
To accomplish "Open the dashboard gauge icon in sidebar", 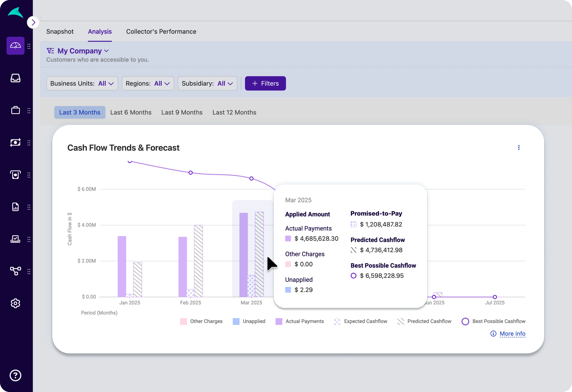I will click(15, 46).
